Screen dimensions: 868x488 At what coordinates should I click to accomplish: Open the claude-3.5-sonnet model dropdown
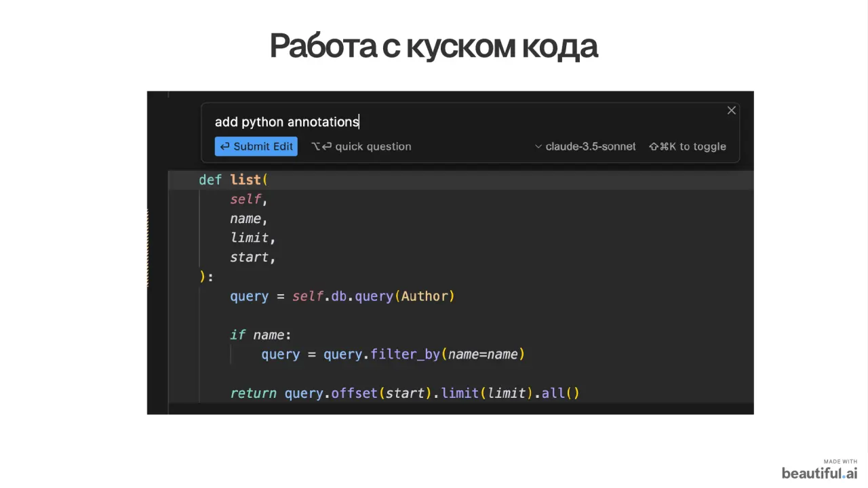click(585, 146)
